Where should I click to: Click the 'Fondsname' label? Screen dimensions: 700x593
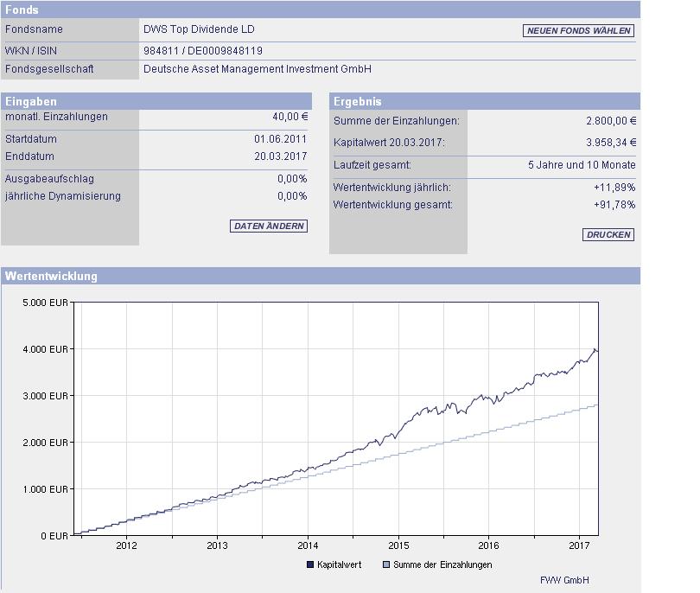tap(34, 29)
